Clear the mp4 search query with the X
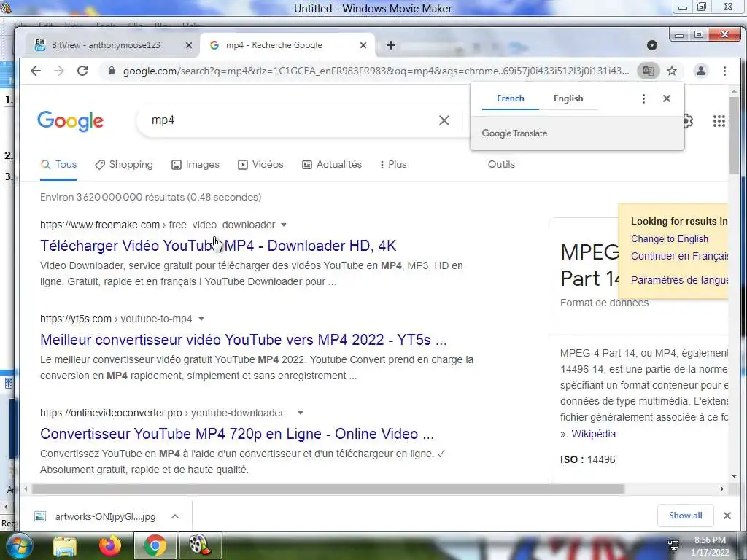Image resolution: width=747 pixels, height=560 pixels. pos(444,120)
